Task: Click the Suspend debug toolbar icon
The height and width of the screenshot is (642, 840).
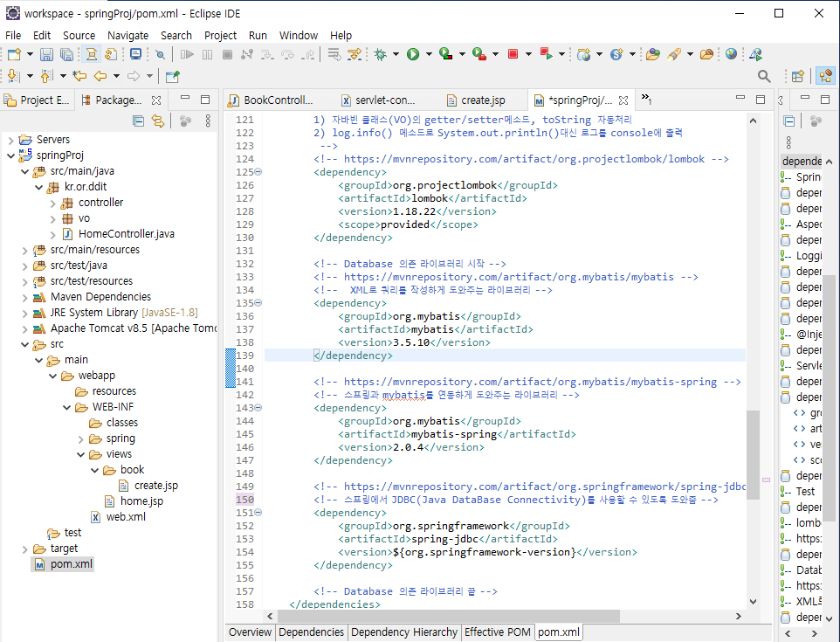Action: [207, 54]
